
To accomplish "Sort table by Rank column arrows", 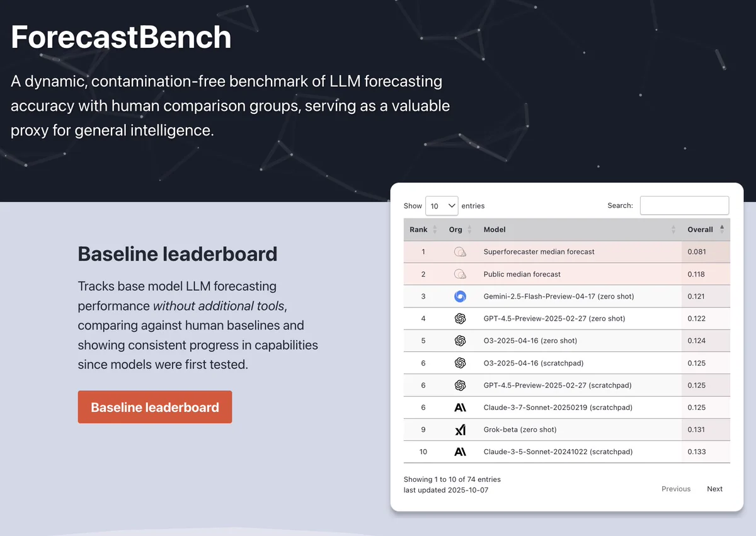I will [434, 230].
